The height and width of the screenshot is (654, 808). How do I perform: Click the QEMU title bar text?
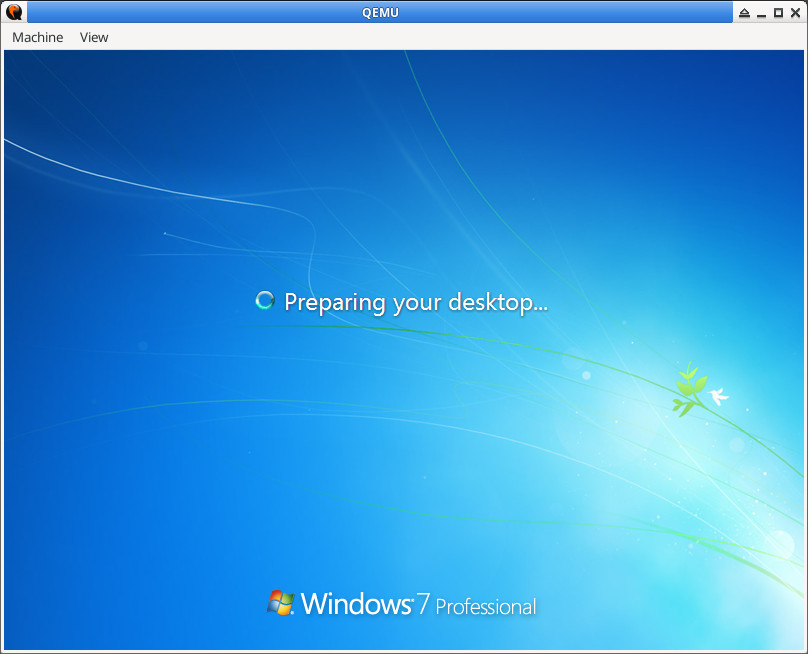point(380,12)
